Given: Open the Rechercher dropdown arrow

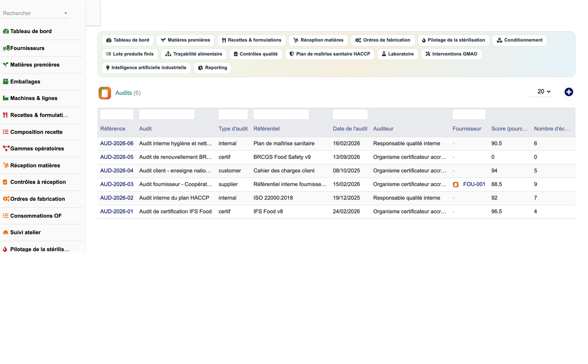Looking at the screenshot, I should 66,14.
